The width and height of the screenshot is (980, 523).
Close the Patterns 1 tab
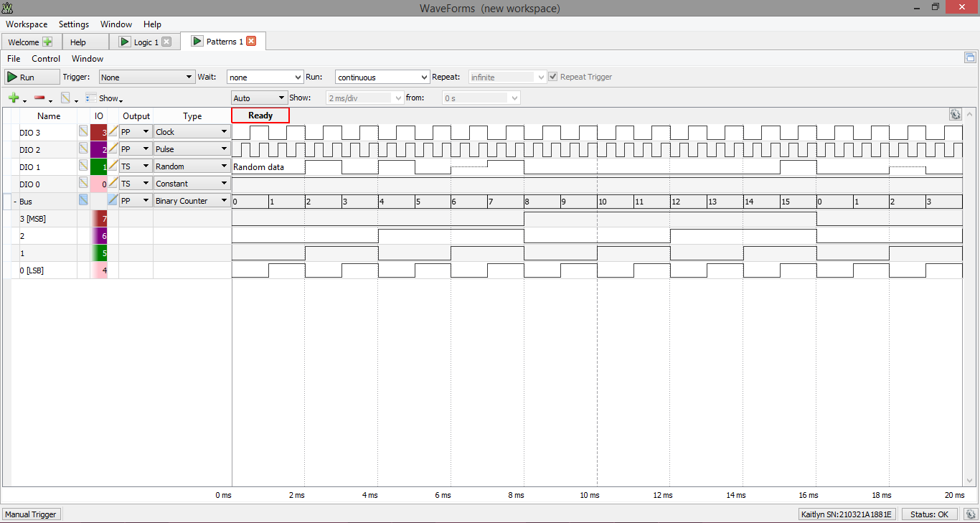(x=251, y=41)
